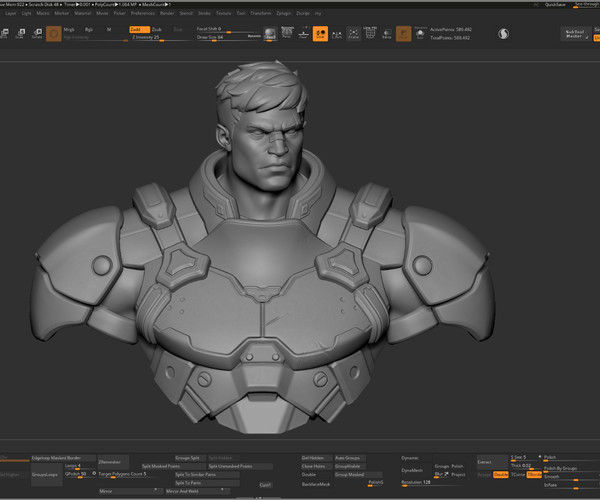Image resolution: width=600 pixels, height=500 pixels.
Task: Click the Group Masked button
Action: (358, 475)
